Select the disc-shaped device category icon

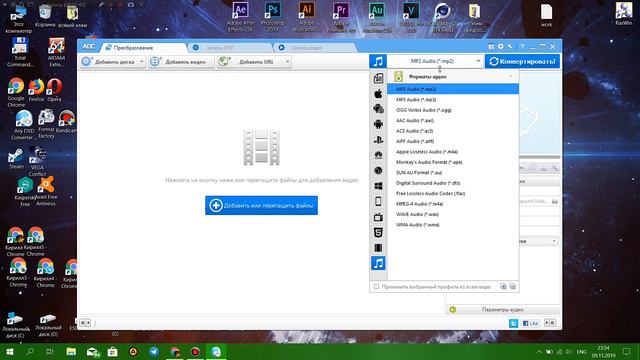(x=378, y=171)
